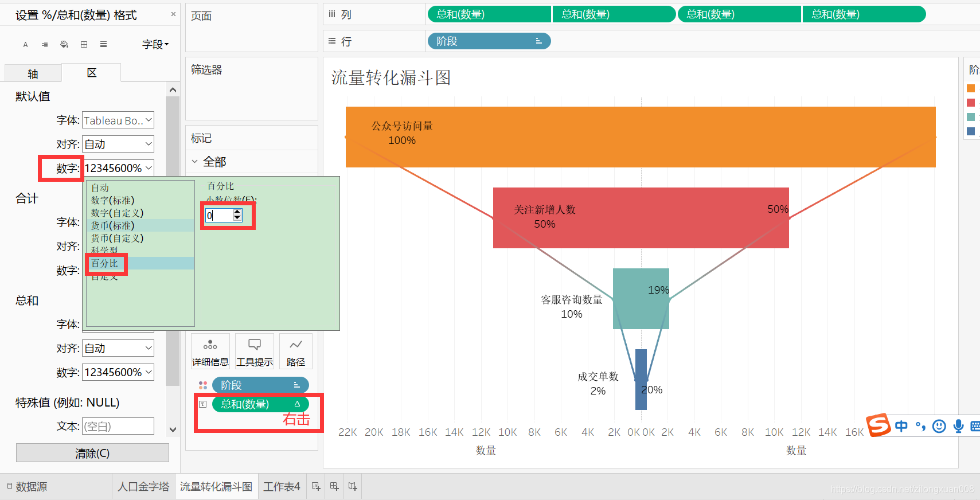This screenshot has width=980, height=500.
Task: Switch to the 轴 tab
Action: click(33, 73)
